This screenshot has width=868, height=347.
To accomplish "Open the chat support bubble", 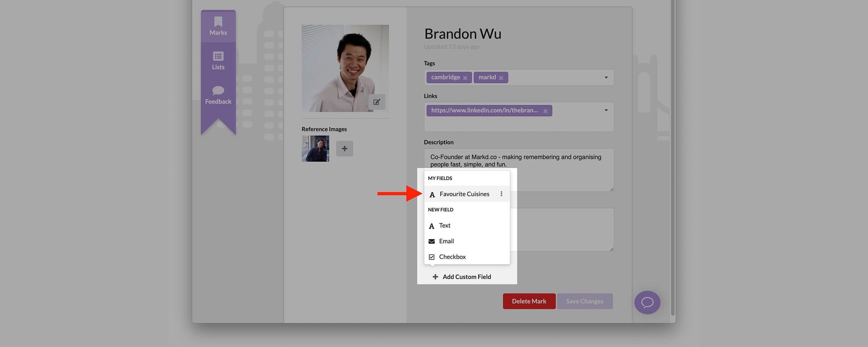I will tap(647, 303).
